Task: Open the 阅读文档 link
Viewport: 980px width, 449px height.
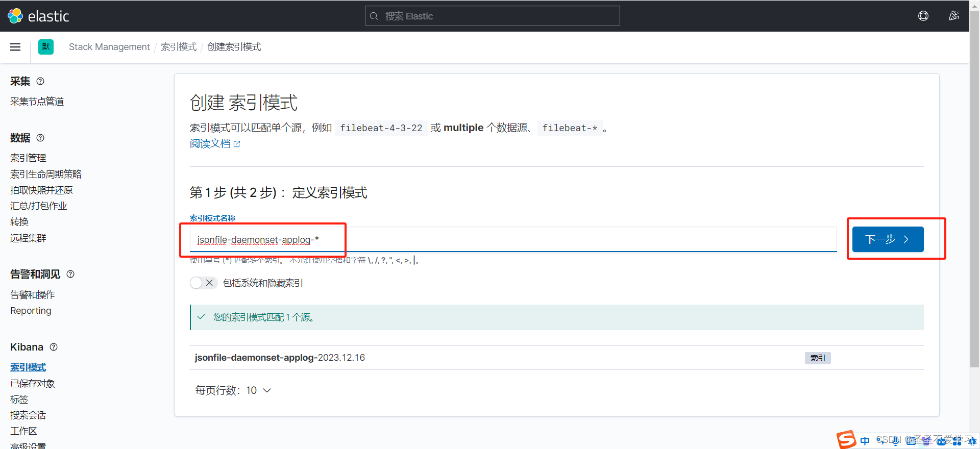Action: click(x=215, y=144)
